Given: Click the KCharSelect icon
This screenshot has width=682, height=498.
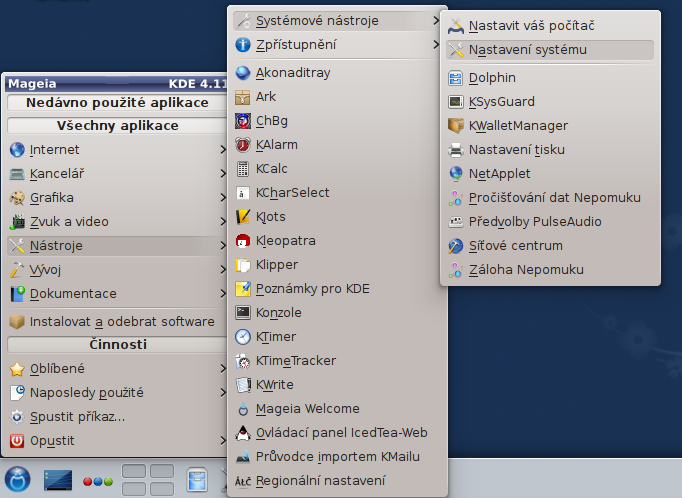Looking at the screenshot, I should [243, 193].
